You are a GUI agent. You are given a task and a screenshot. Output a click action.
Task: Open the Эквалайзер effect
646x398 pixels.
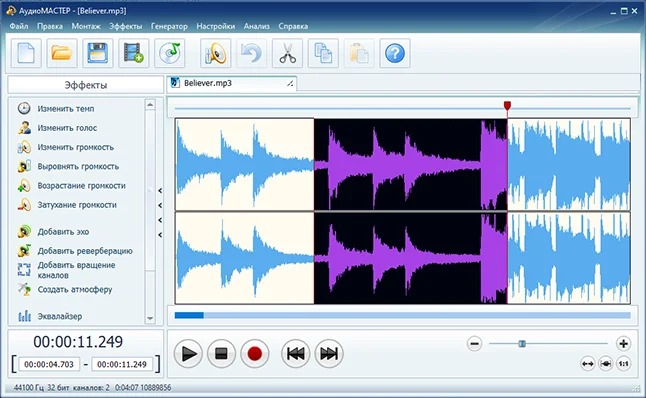point(60,316)
